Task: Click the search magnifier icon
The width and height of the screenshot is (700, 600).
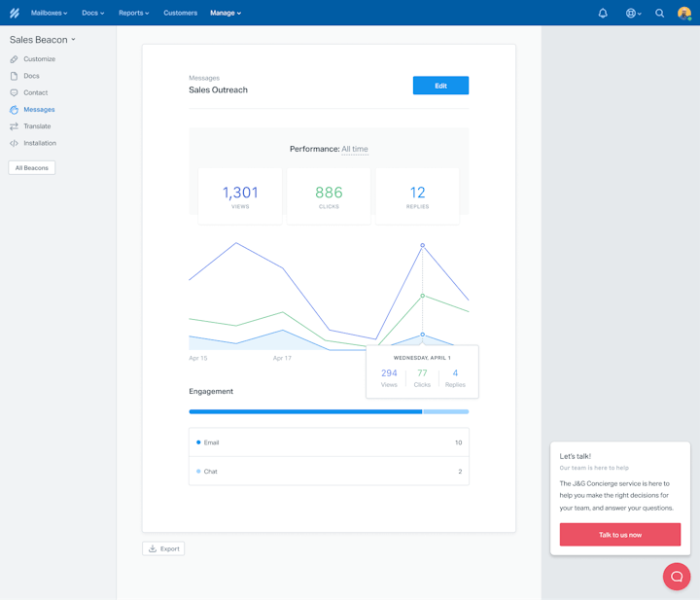Action: coord(659,13)
